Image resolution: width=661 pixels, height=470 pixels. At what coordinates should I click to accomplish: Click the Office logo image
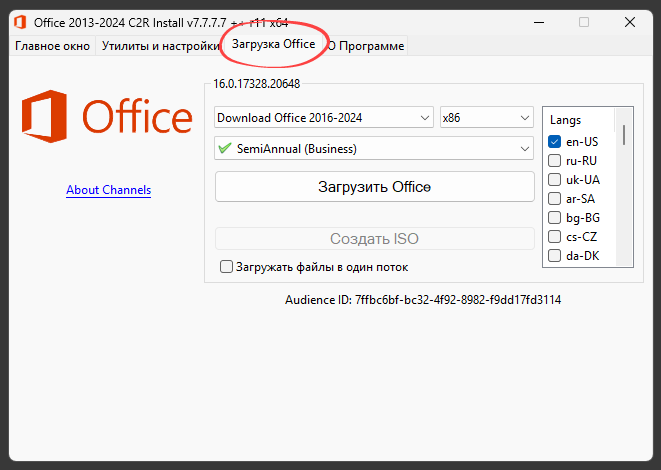[x=107, y=117]
